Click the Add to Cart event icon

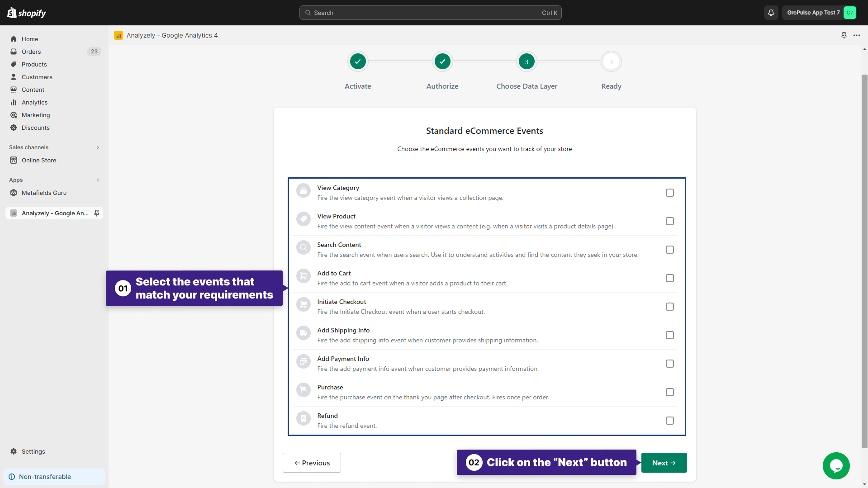pyautogui.click(x=304, y=276)
